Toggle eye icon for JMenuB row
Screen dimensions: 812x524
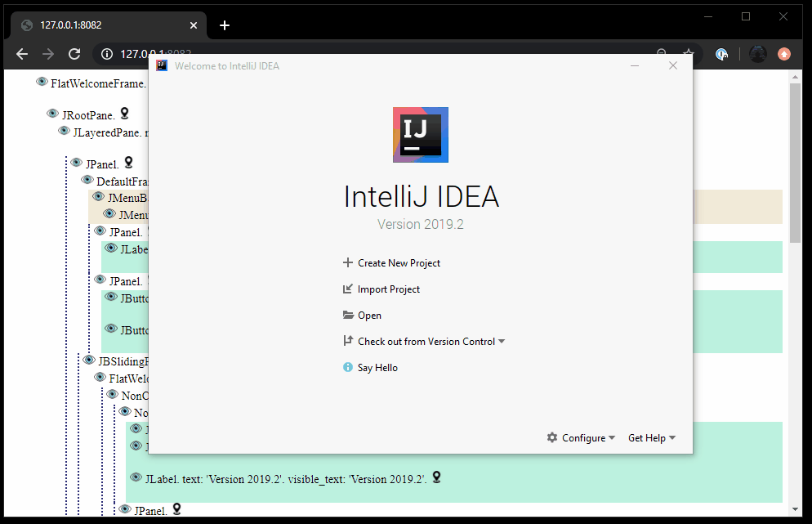(98, 196)
